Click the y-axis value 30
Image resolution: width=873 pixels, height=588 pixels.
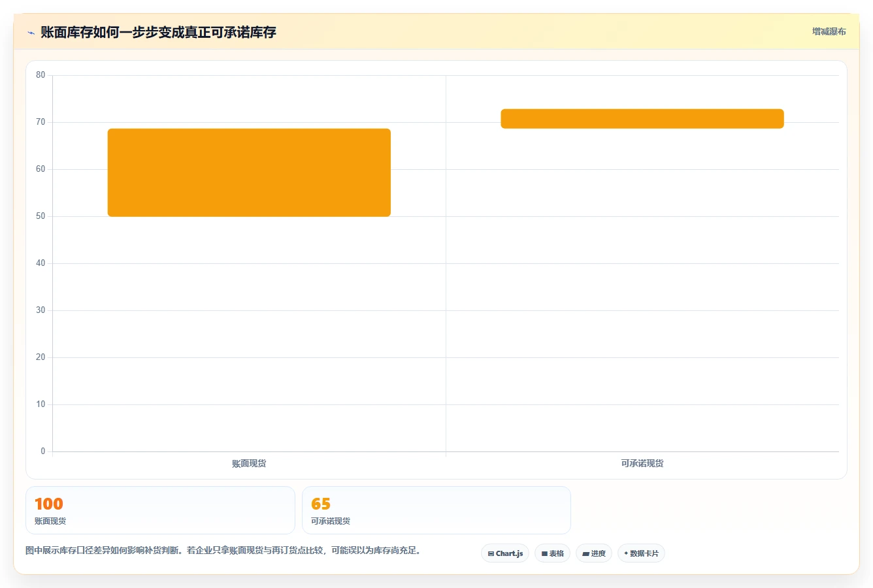(41, 310)
